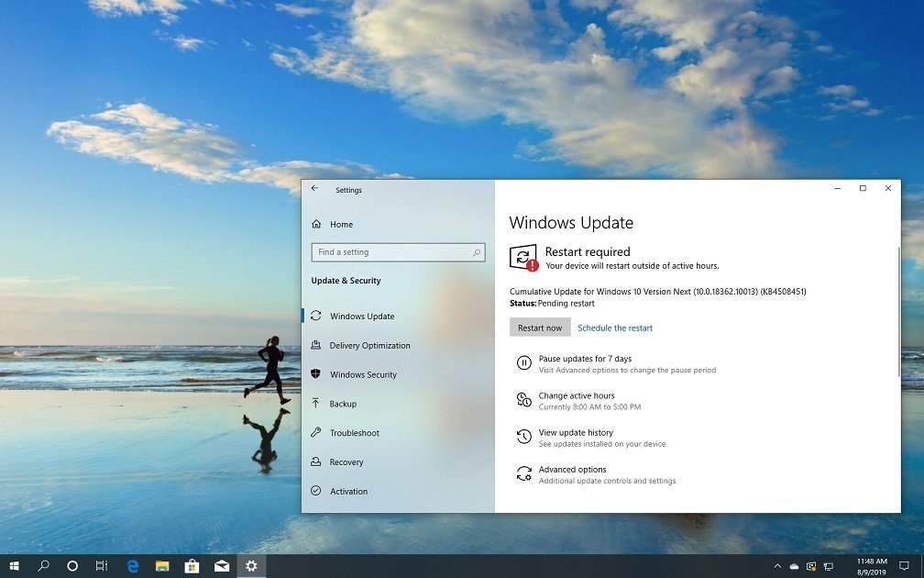924x578 pixels.
Task: Select Recovery from the sidebar
Action: click(x=346, y=462)
